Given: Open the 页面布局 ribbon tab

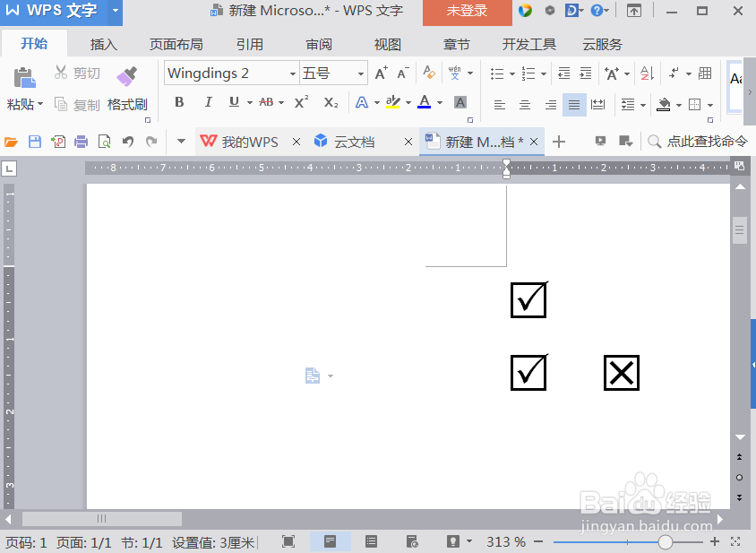Looking at the screenshot, I should pyautogui.click(x=176, y=45).
